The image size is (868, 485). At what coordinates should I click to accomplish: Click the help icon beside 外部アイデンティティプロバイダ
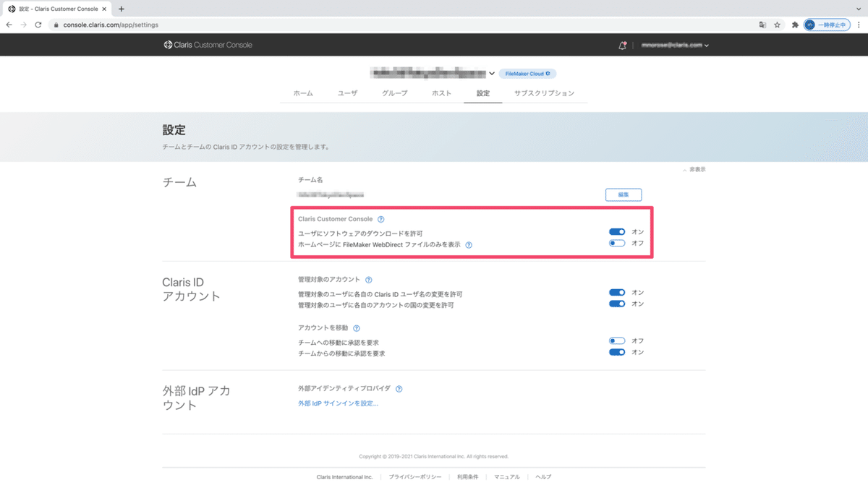[x=399, y=388]
